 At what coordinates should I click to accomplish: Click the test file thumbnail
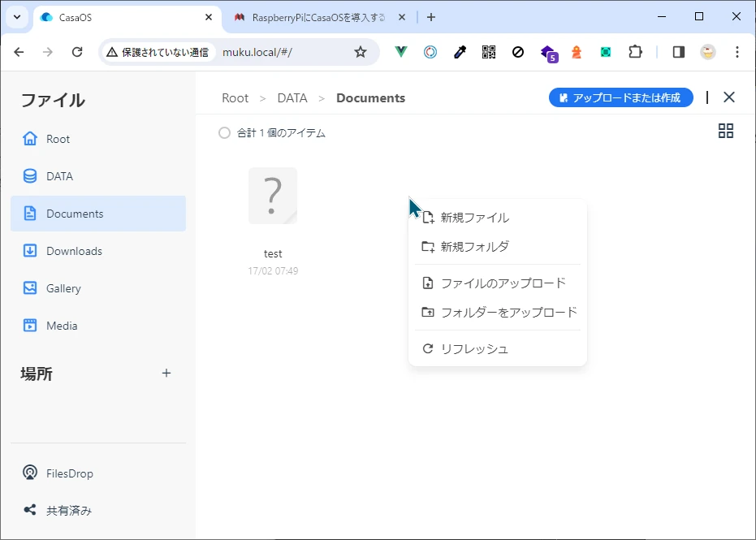(273, 196)
